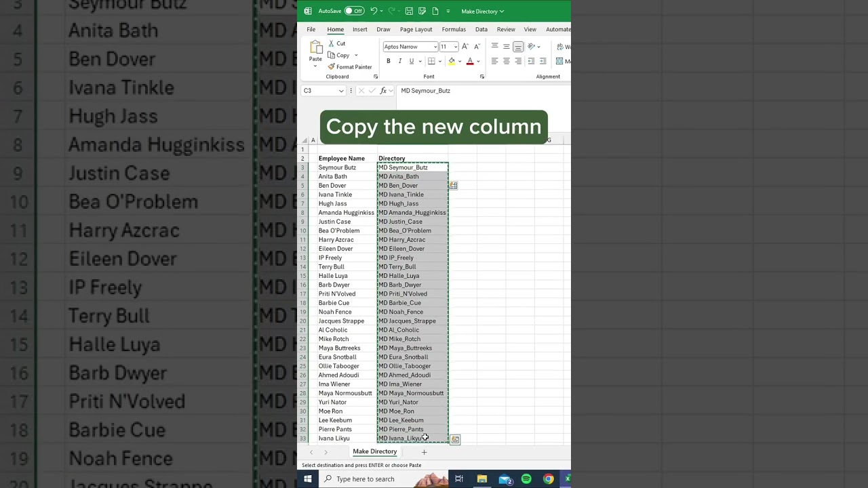Open the Make Directory file name dropdown
This screenshot has width=868, height=488.
pos(482,11)
